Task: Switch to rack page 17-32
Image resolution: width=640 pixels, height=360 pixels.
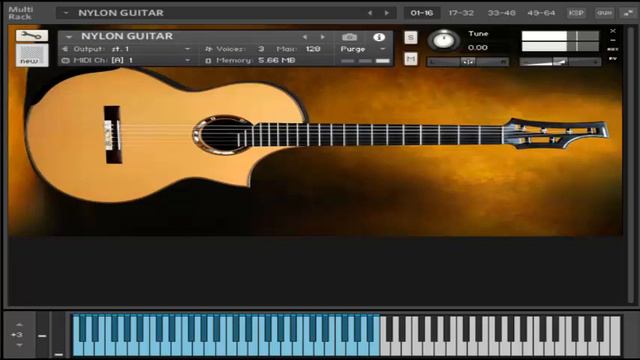Action: coord(461,13)
